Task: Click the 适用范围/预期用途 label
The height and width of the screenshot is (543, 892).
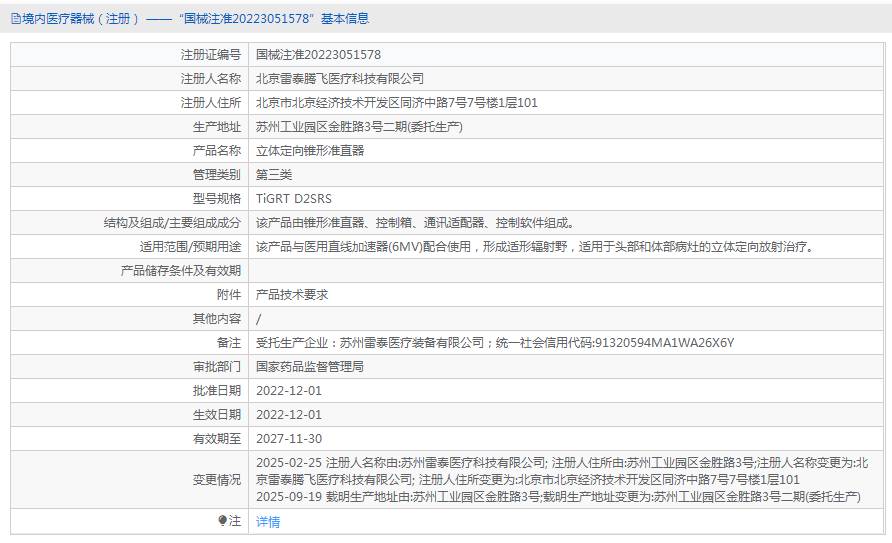Action: 191,246
